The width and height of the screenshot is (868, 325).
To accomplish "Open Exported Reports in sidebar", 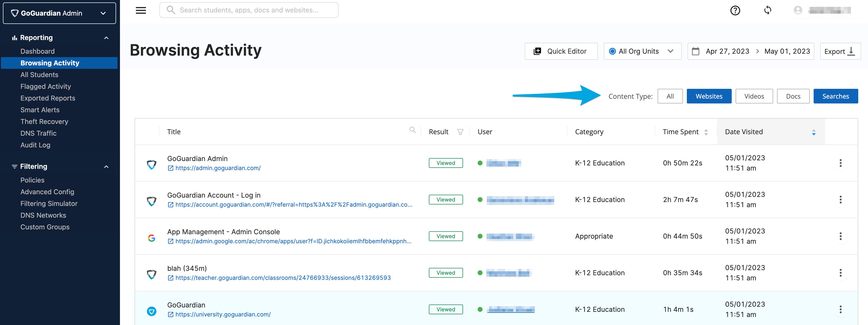I will pos(48,98).
